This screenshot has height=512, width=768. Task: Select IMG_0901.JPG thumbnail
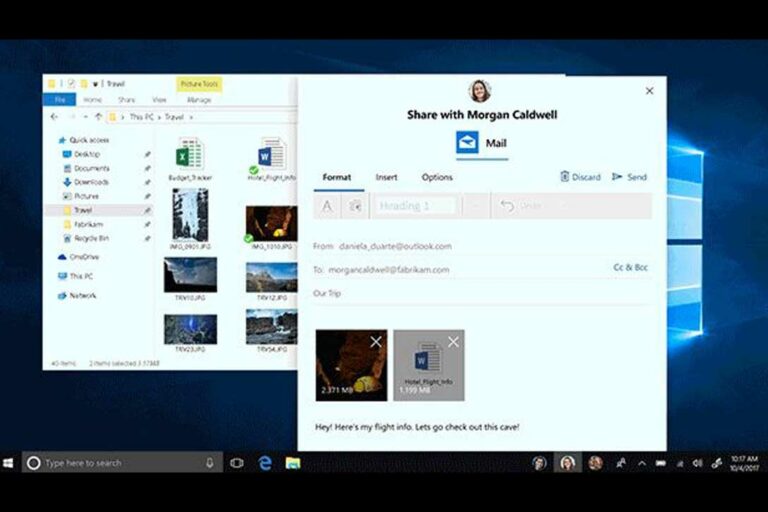pos(190,219)
